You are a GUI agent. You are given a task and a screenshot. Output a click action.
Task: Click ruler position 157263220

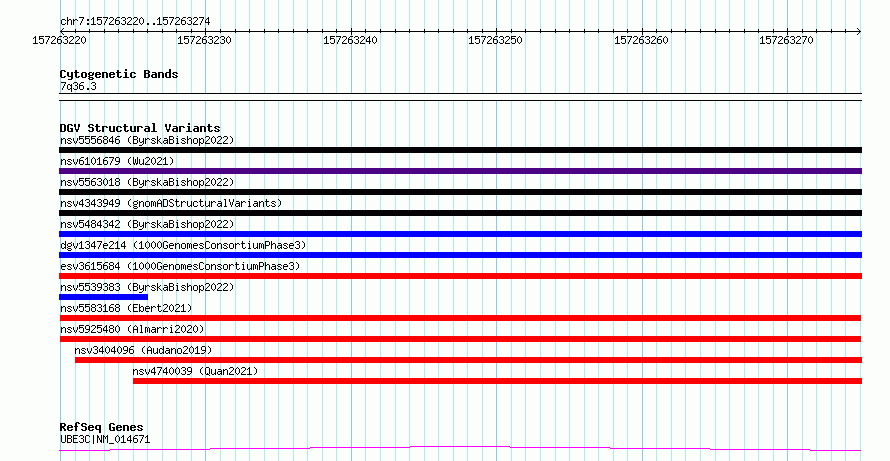(x=60, y=40)
